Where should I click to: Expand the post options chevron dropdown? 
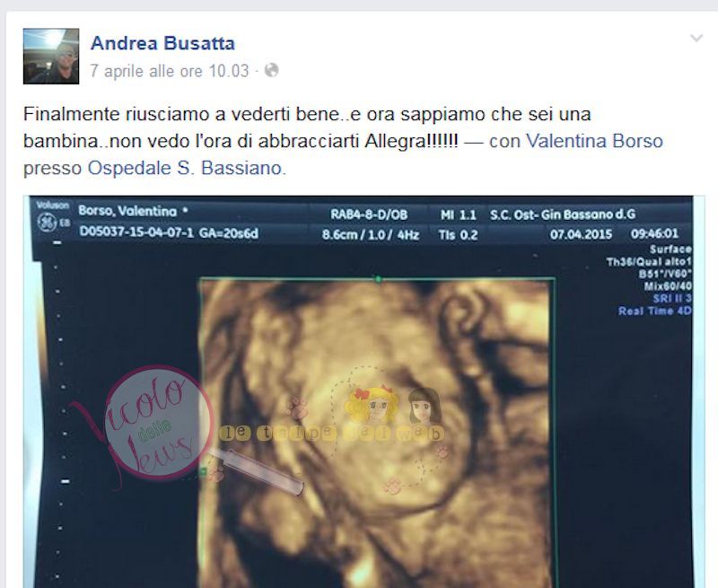pyautogui.click(x=696, y=38)
